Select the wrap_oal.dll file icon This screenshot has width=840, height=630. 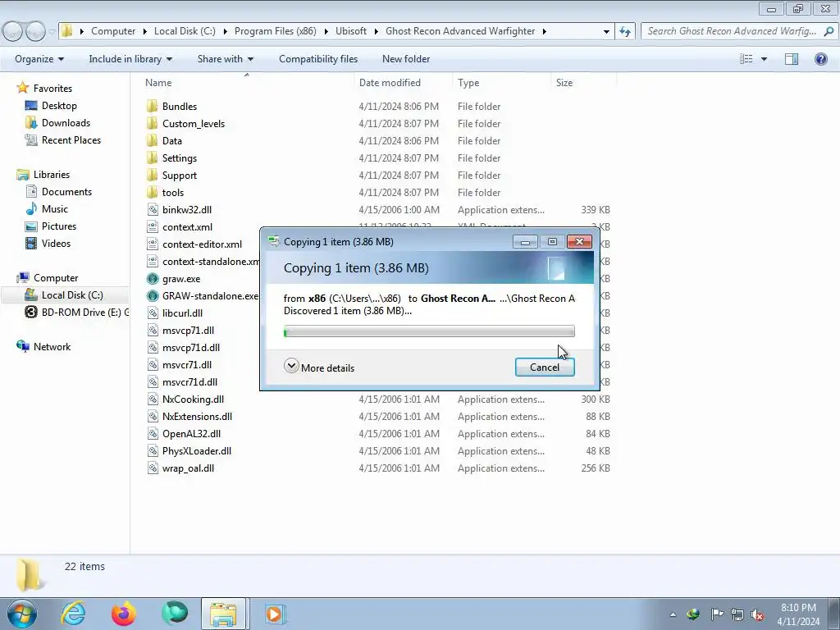tap(153, 468)
